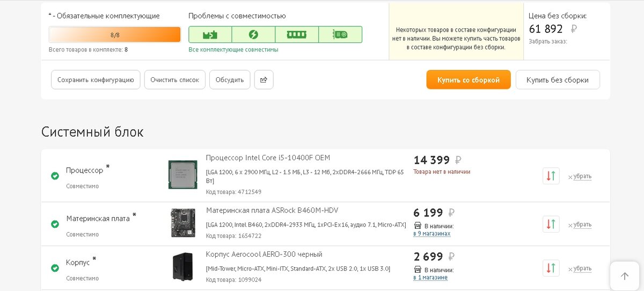Image resolution: width=644 pixels, height=291 pixels.
Task: Click Код товара: 1654722 text
Action: (x=234, y=236)
